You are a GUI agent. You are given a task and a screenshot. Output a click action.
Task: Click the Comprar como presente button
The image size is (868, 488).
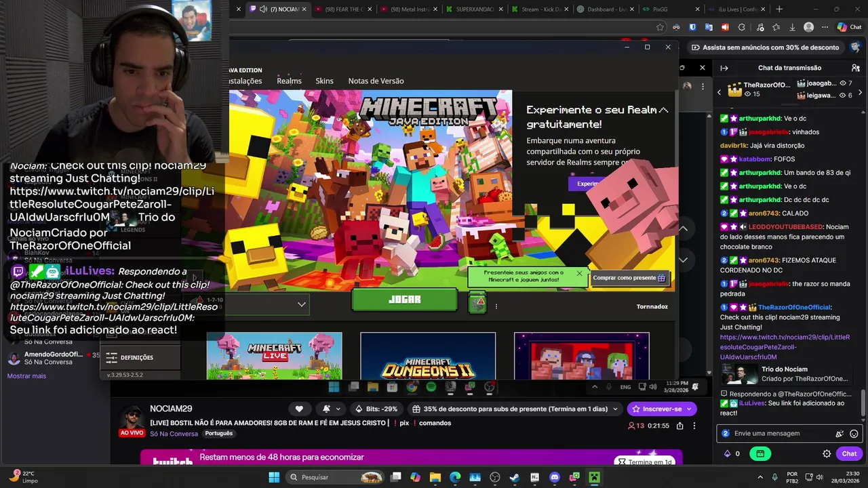coord(630,277)
